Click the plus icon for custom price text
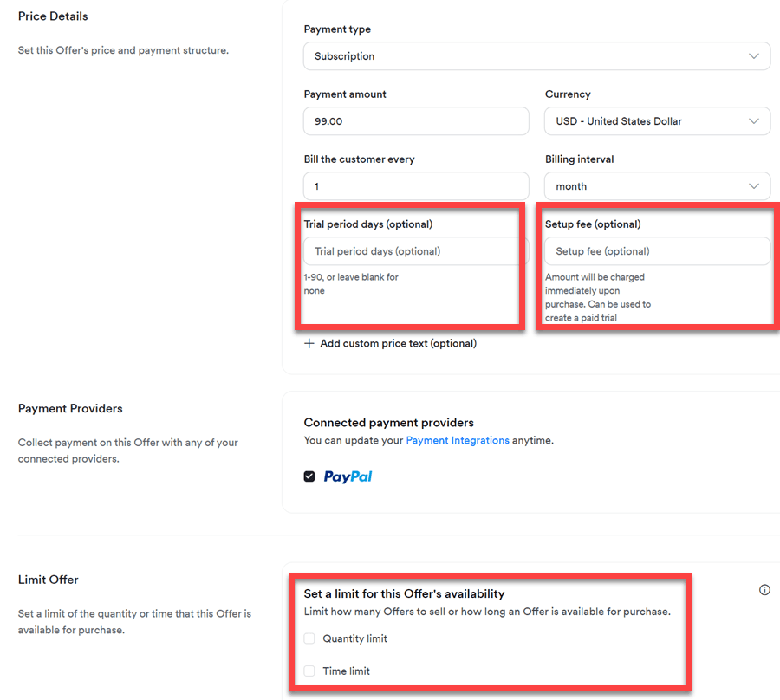 coord(309,343)
